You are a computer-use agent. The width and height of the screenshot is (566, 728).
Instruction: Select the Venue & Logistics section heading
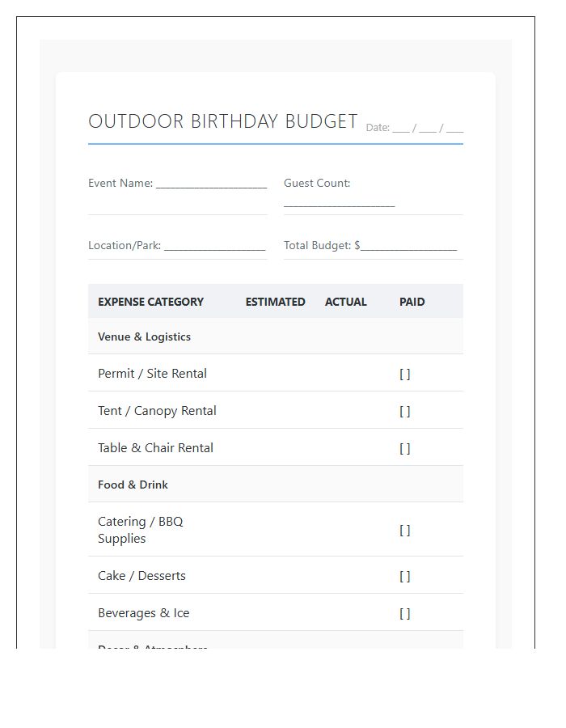144,336
